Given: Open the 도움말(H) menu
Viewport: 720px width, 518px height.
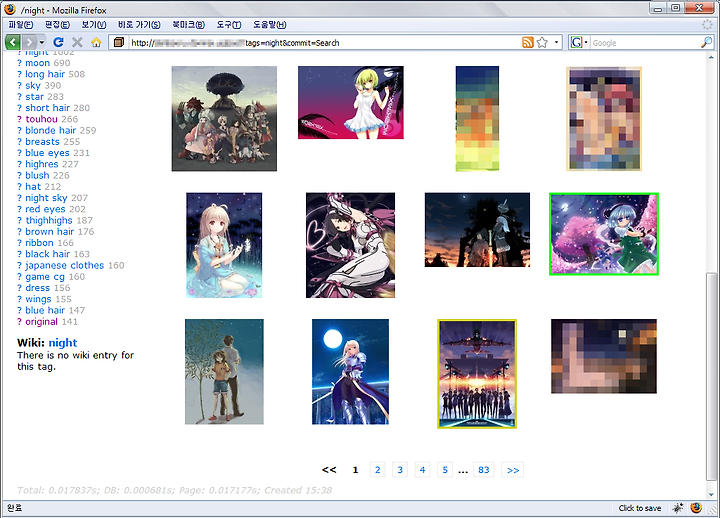Looking at the screenshot, I should 270,25.
